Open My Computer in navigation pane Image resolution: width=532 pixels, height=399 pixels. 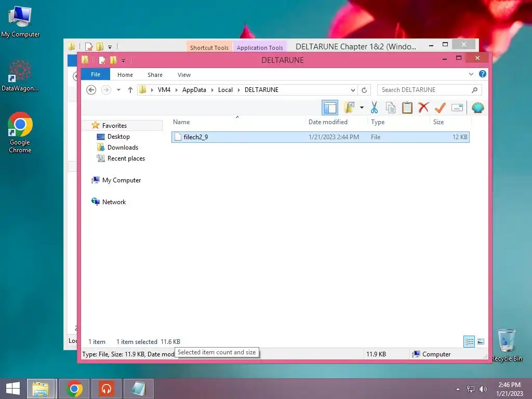[121, 180]
